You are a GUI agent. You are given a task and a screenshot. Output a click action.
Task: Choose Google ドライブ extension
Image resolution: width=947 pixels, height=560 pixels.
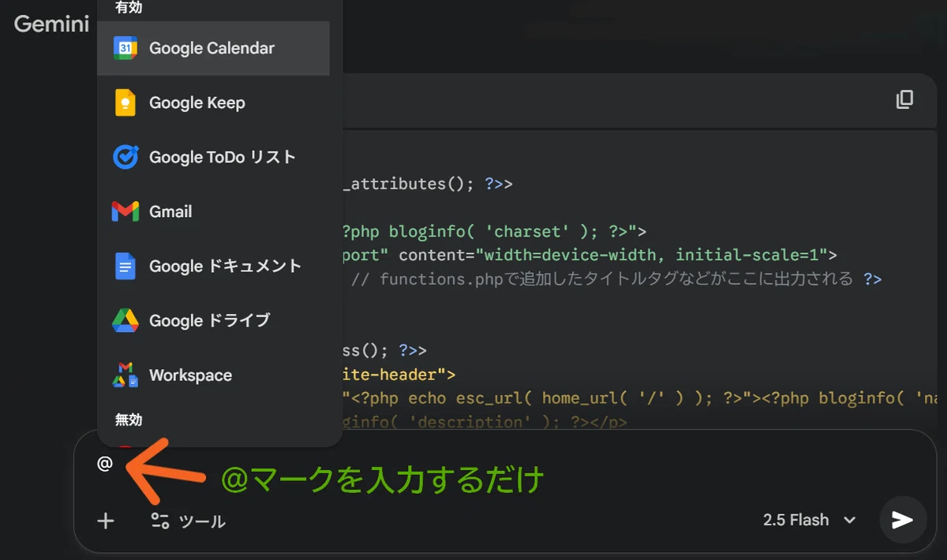[213, 320]
